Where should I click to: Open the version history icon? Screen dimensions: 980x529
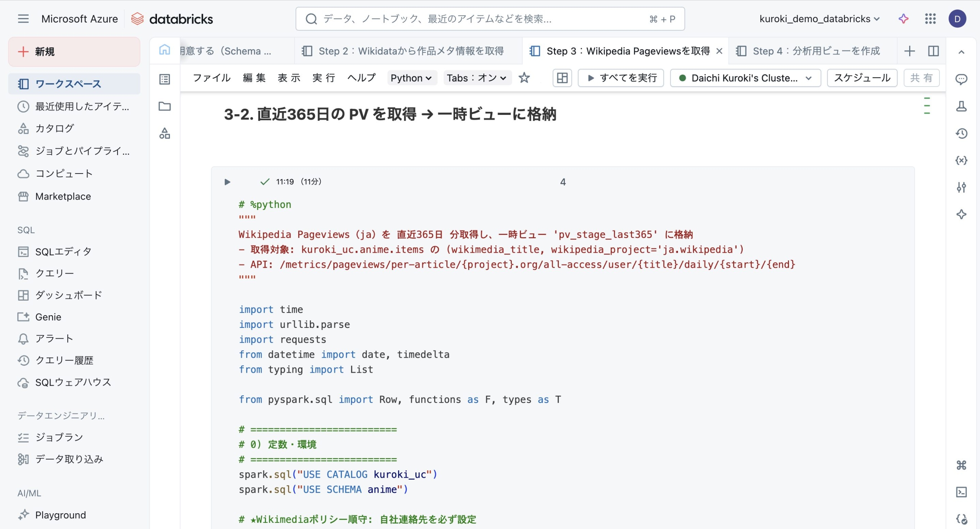pos(961,133)
